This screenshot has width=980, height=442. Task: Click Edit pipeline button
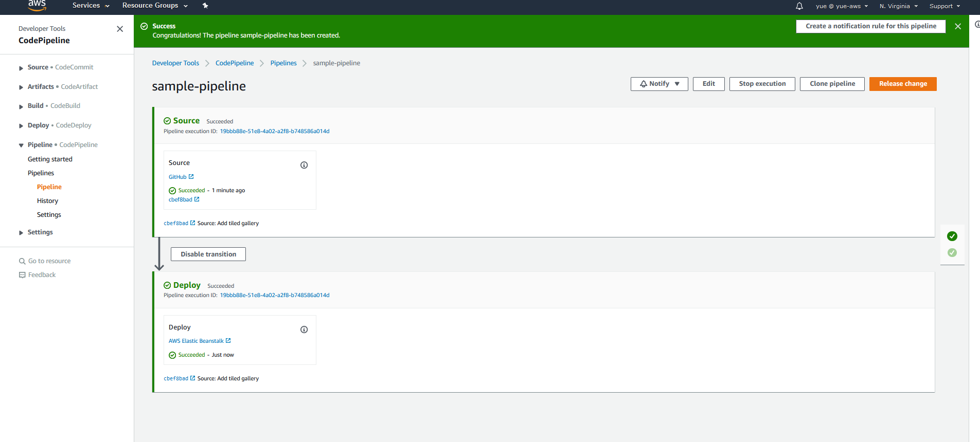pyautogui.click(x=709, y=84)
